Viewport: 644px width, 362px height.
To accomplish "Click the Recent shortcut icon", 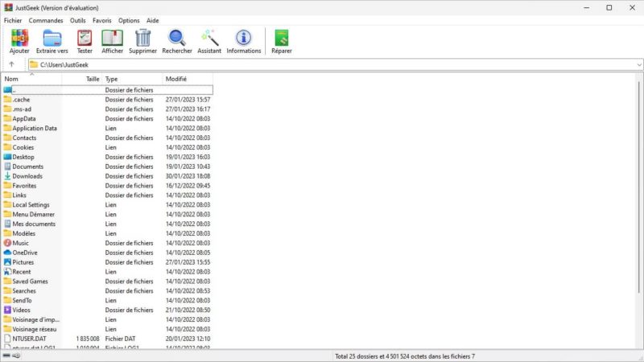I will click(7, 271).
